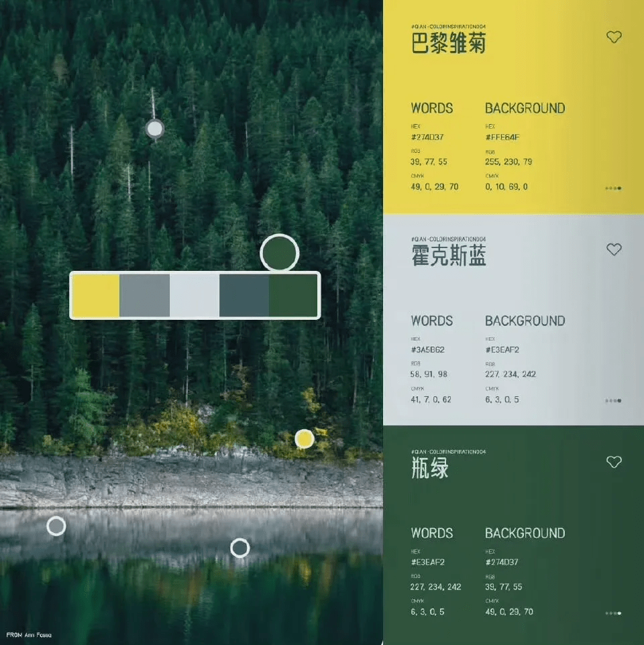This screenshot has width=644, height=645.
Task: Click the right picker ring on the water reflection
Action: coord(239,548)
